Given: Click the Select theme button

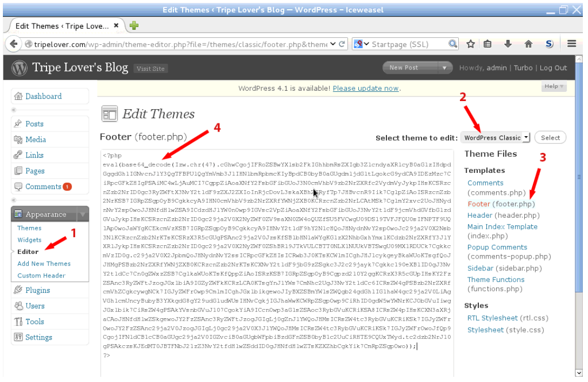Looking at the screenshot, I should (550, 138).
